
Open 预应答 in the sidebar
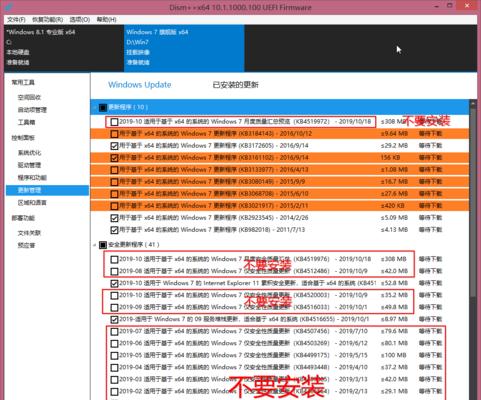26,245
